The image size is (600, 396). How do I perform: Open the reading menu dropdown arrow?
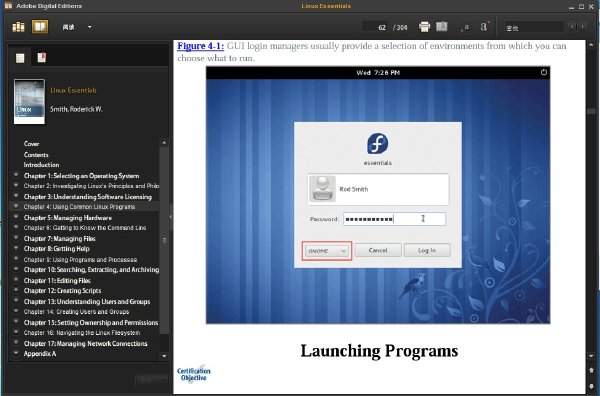(x=90, y=27)
